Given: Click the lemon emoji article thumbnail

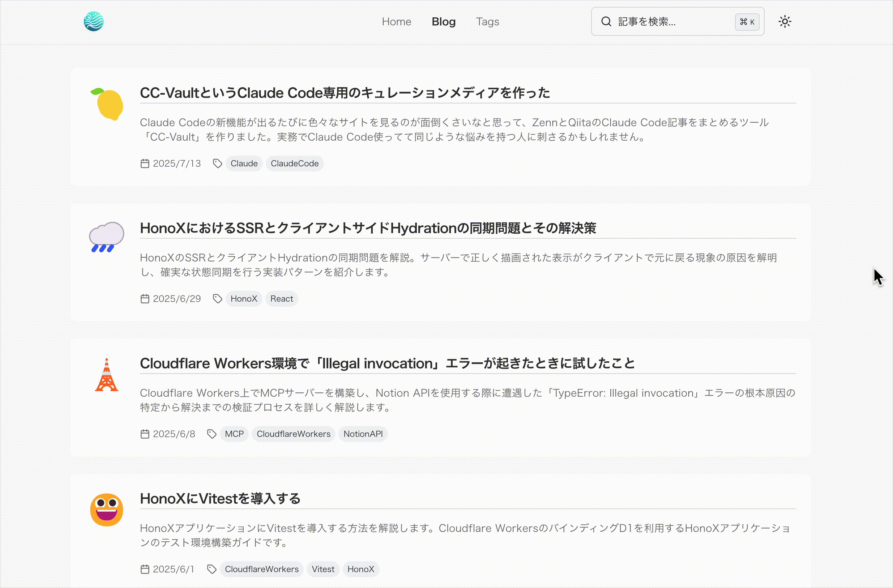Looking at the screenshot, I should 107,104.
